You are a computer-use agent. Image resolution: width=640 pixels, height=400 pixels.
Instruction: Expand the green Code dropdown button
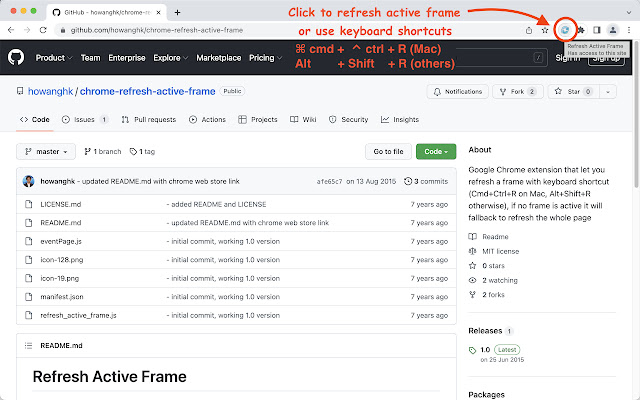click(x=436, y=151)
